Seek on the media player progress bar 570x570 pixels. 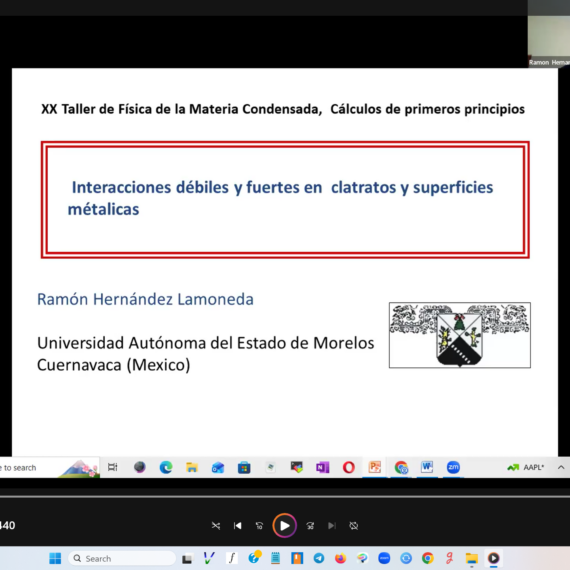[285, 496]
